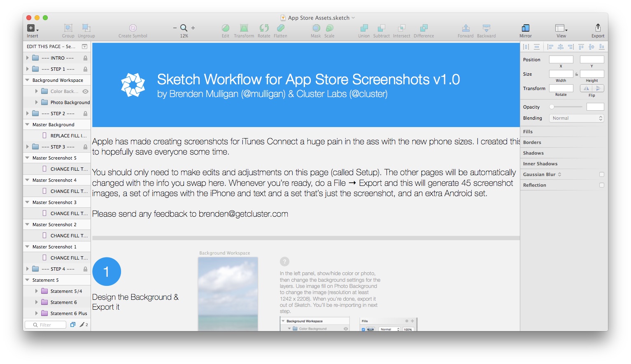Apply Union boolean operation
The height and width of the screenshot is (364, 631).
(x=364, y=28)
